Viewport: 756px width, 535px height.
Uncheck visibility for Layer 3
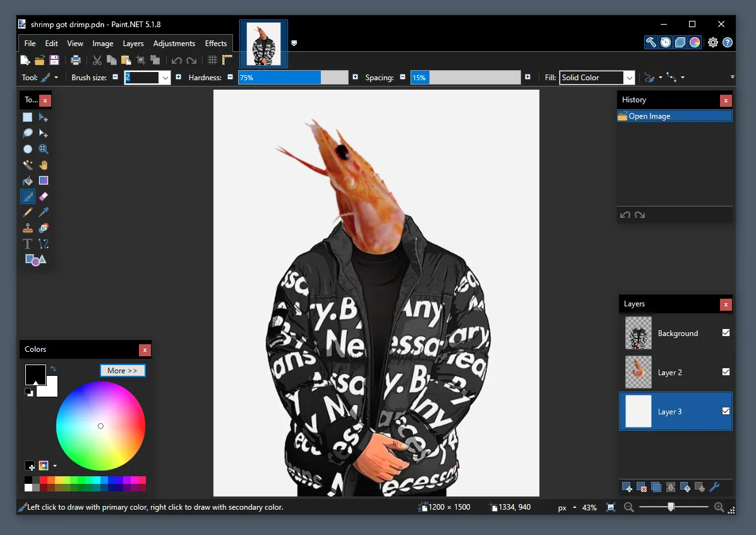point(726,411)
